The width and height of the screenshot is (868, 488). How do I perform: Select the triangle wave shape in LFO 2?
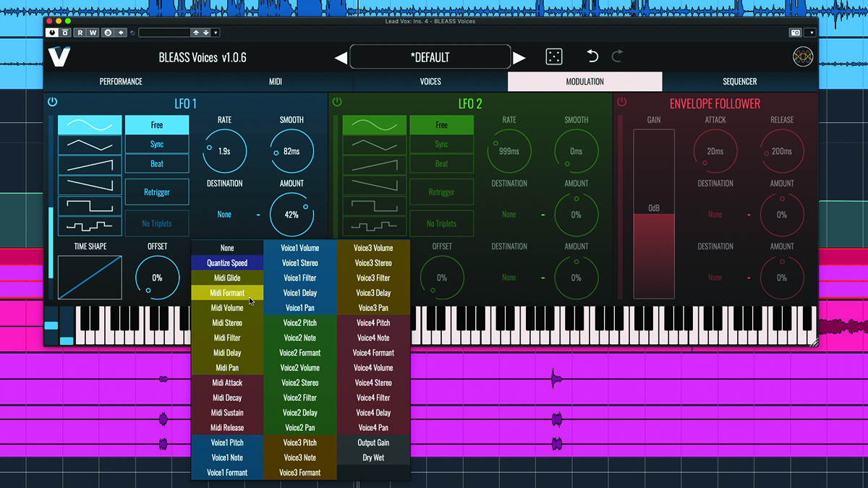click(x=374, y=145)
